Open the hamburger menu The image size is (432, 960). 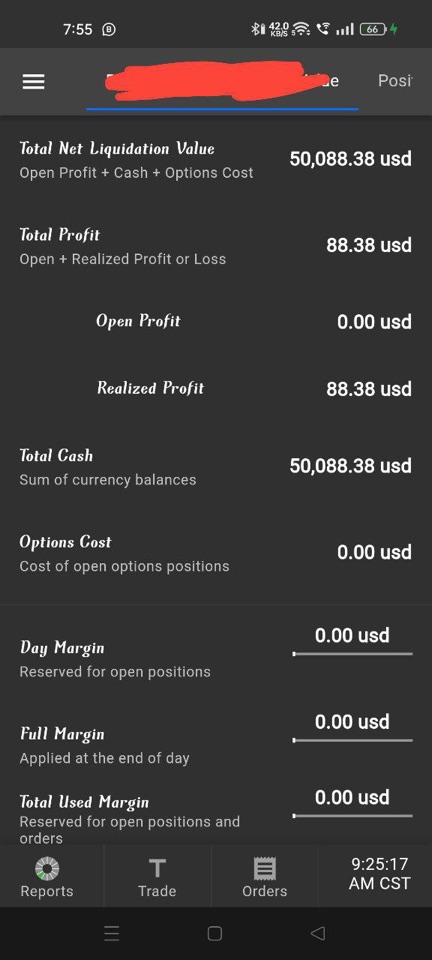tap(34, 81)
